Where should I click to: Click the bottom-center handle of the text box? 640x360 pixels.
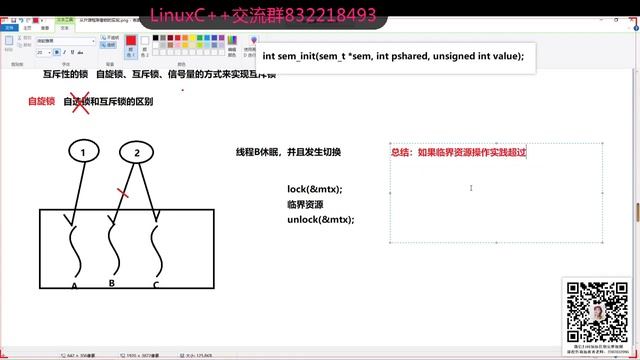coord(496,243)
